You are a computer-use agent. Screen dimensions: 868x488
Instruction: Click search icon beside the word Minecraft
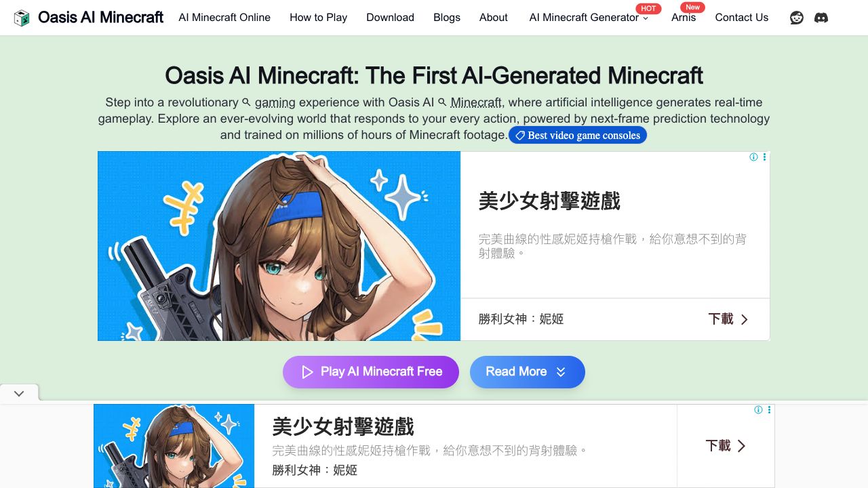click(x=442, y=102)
